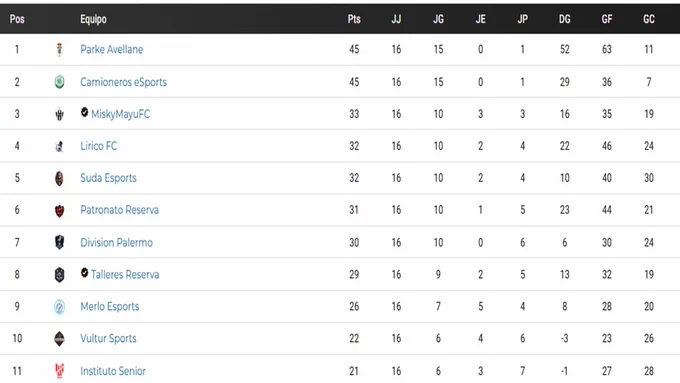Click the GF column header

(x=607, y=19)
